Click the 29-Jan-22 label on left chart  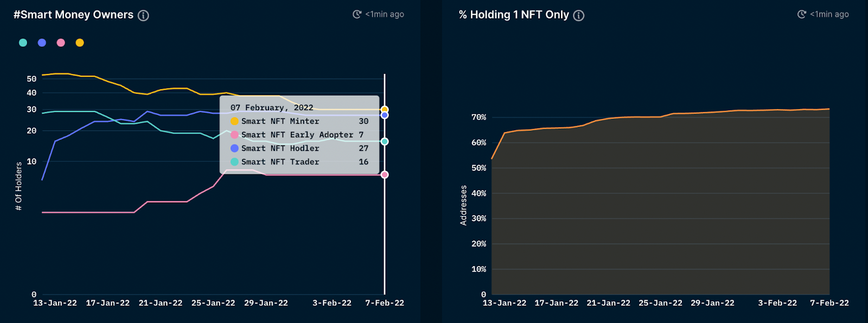[x=266, y=303]
